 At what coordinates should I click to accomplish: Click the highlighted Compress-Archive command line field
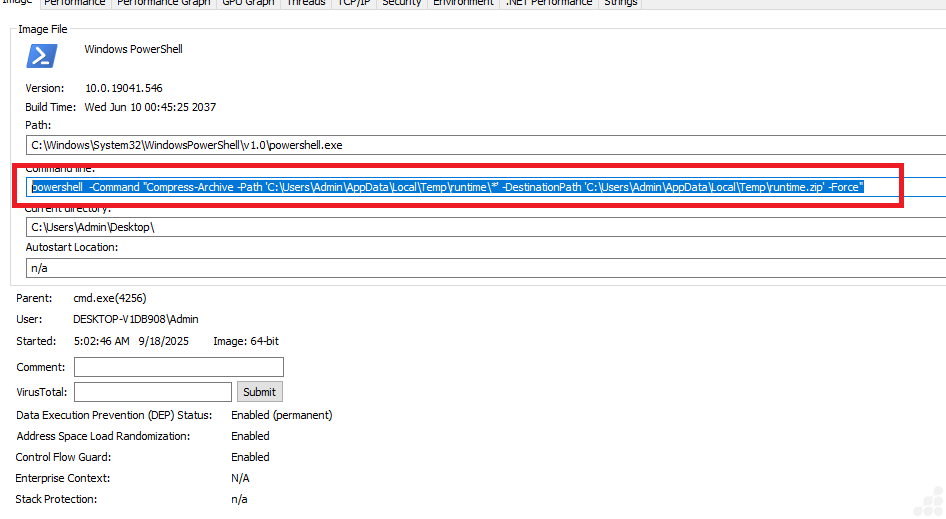(x=448, y=187)
